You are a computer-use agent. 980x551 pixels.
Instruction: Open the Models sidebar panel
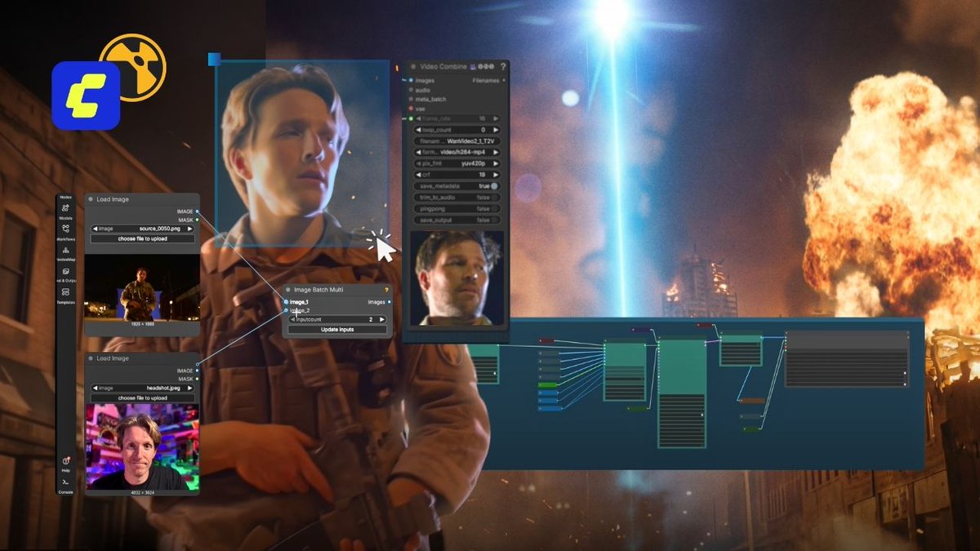tap(65, 211)
